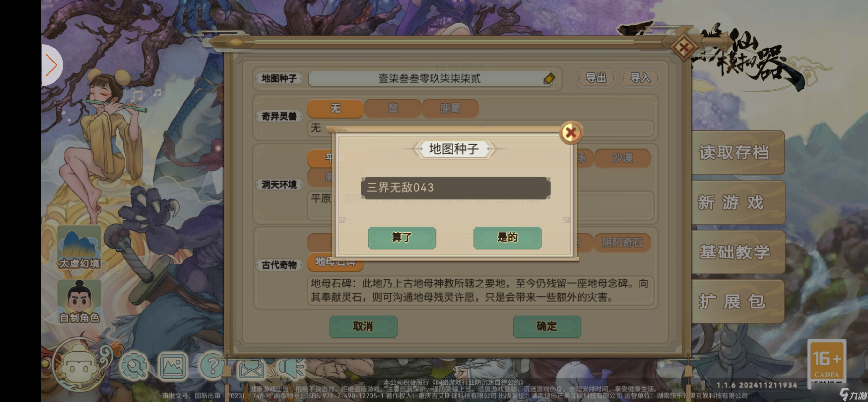Select the 无 spirit beast option
Screen dimensions: 868x402
click(x=335, y=108)
